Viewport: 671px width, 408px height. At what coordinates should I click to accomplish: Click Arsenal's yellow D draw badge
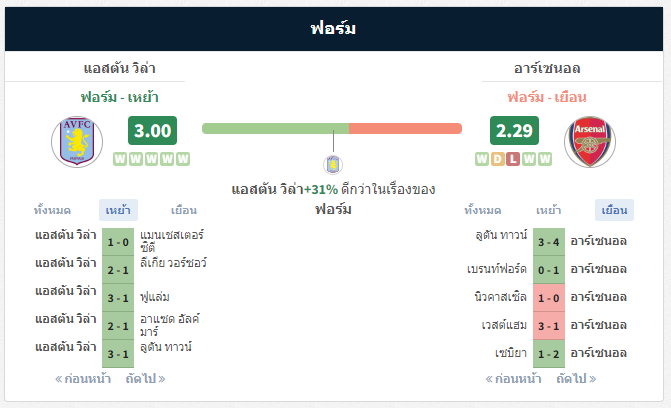(x=497, y=159)
